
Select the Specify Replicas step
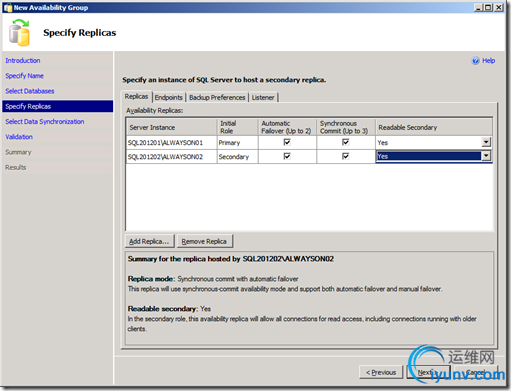[58, 106]
